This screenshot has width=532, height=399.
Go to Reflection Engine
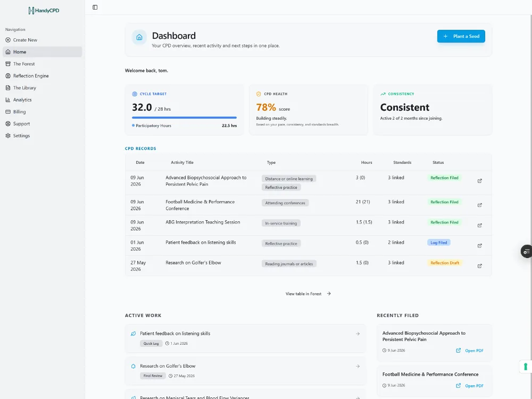tap(43, 76)
